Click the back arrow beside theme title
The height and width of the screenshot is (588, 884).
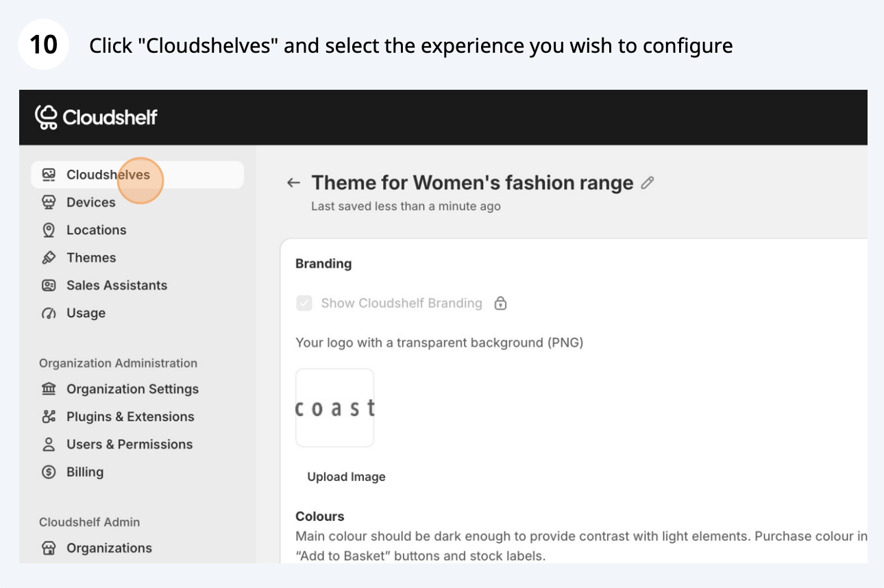pyautogui.click(x=294, y=183)
